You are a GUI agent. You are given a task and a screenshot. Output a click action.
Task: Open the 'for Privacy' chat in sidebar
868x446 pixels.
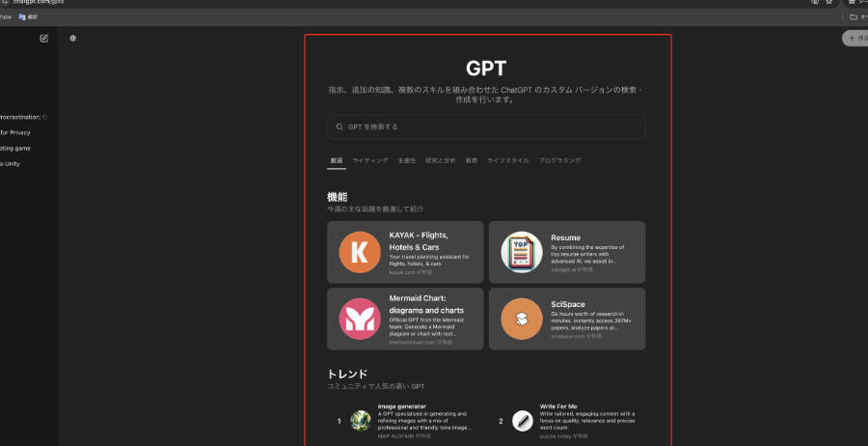coord(14,132)
